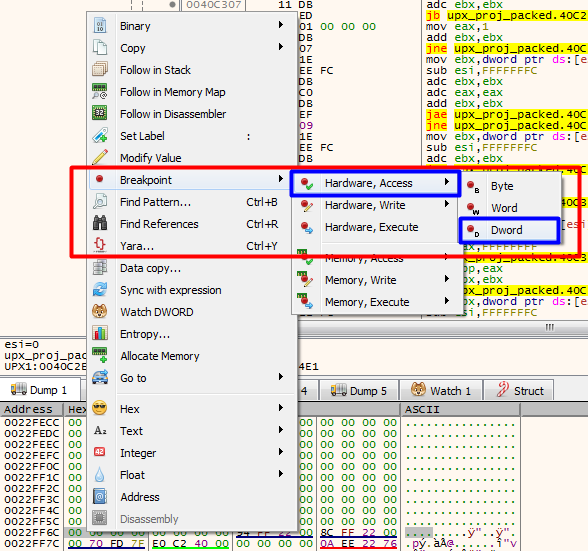588x551 pixels.
Task: Expand the Float submenu arrow
Action: (x=280, y=474)
